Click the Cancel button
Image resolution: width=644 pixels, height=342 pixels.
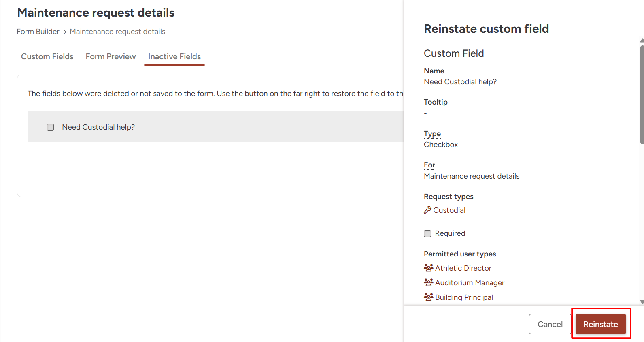550,324
